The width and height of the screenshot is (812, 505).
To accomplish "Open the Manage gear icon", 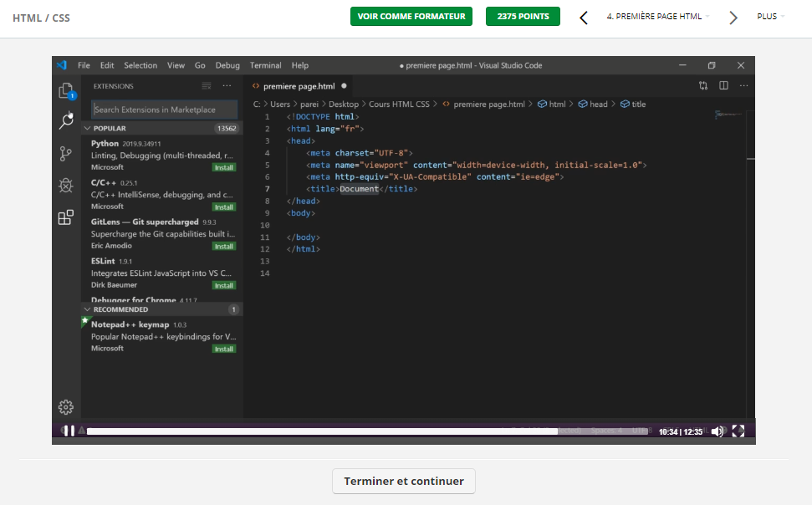I will point(66,407).
